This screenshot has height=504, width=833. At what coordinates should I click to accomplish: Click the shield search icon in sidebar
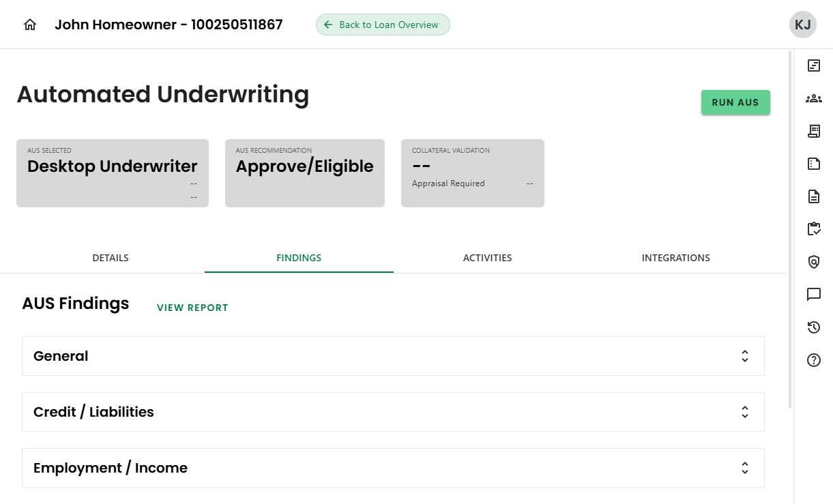pos(813,262)
